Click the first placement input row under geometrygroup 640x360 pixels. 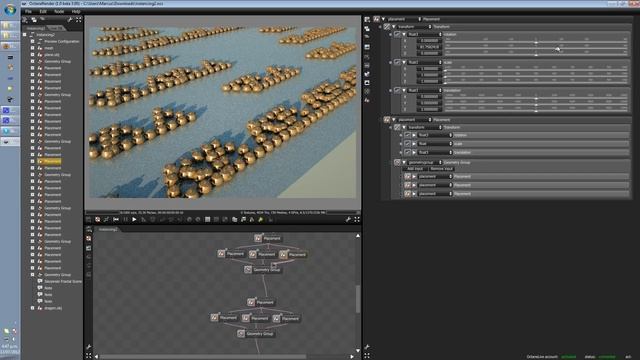(516, 176)
